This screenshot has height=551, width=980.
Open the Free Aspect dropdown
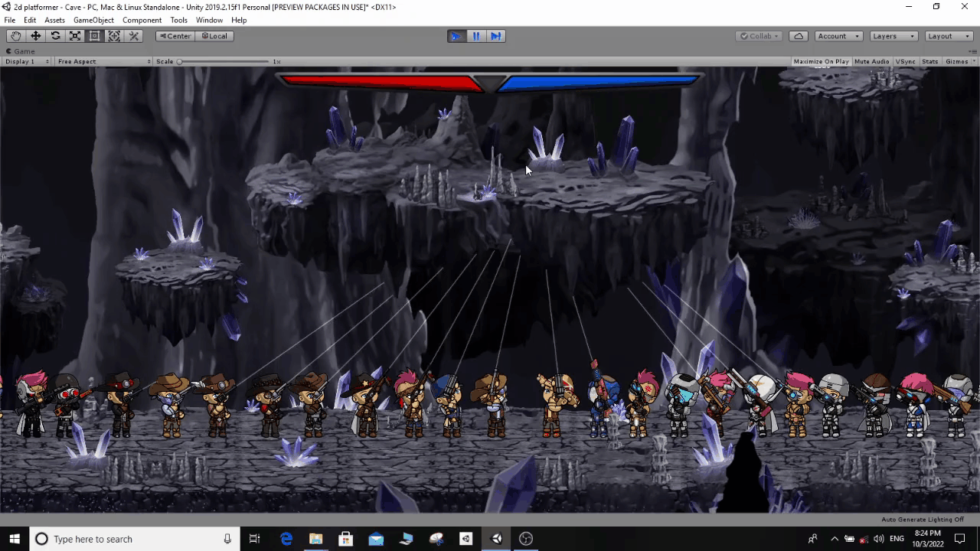(104, 61)
